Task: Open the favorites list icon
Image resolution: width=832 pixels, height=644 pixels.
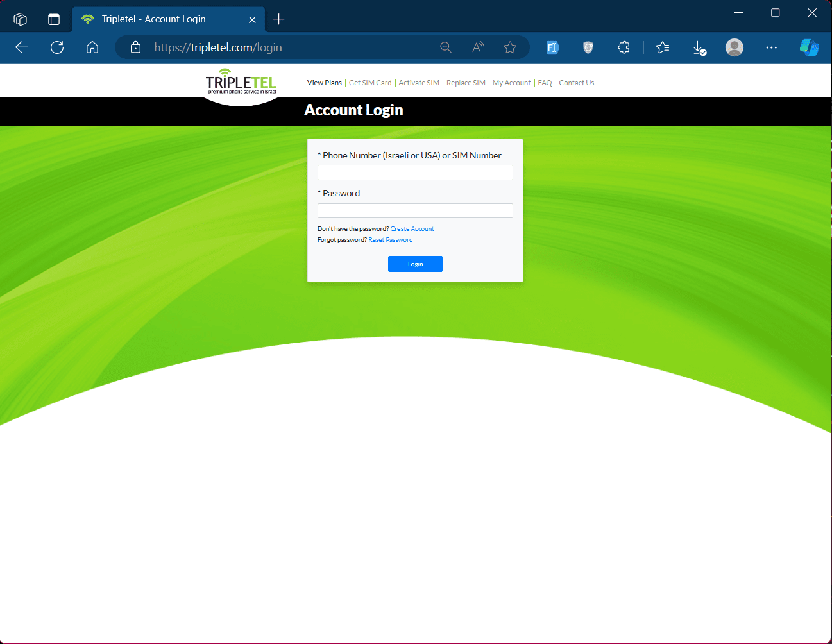Action: coord(663,47)
